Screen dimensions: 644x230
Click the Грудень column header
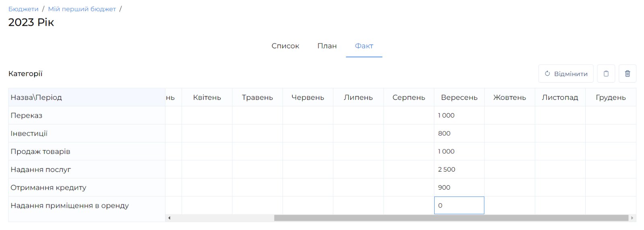click(x=610, y=97)
